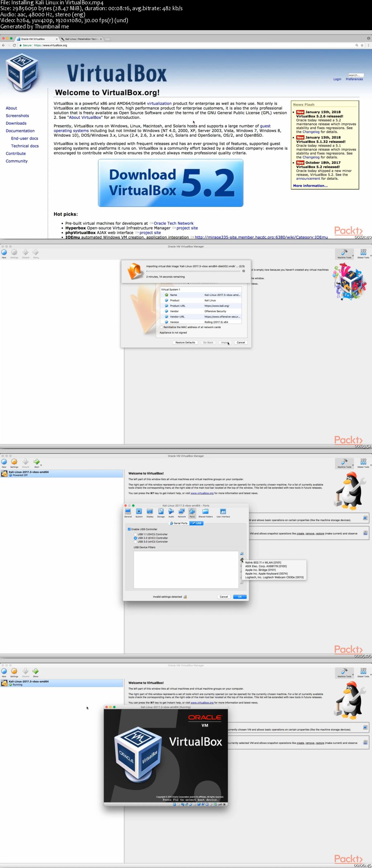Click the Login link on virtualbox.org

coord(337,79)
